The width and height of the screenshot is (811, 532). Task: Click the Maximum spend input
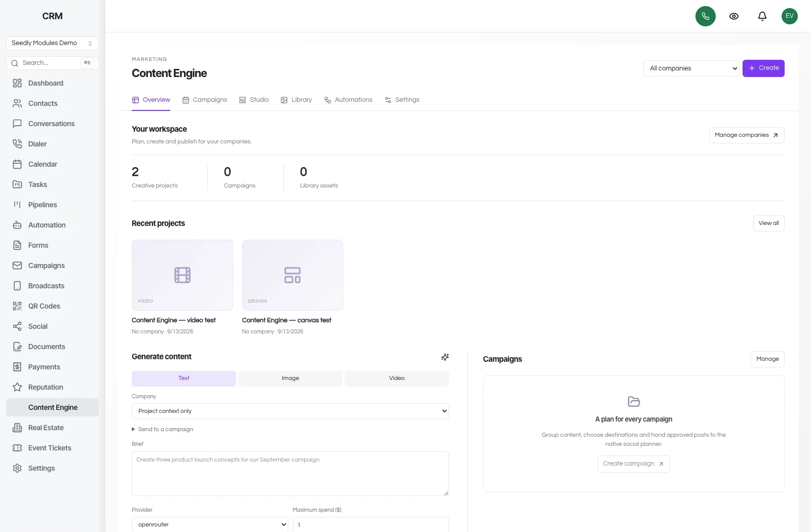pyautogui.click(x=371, y=524)
